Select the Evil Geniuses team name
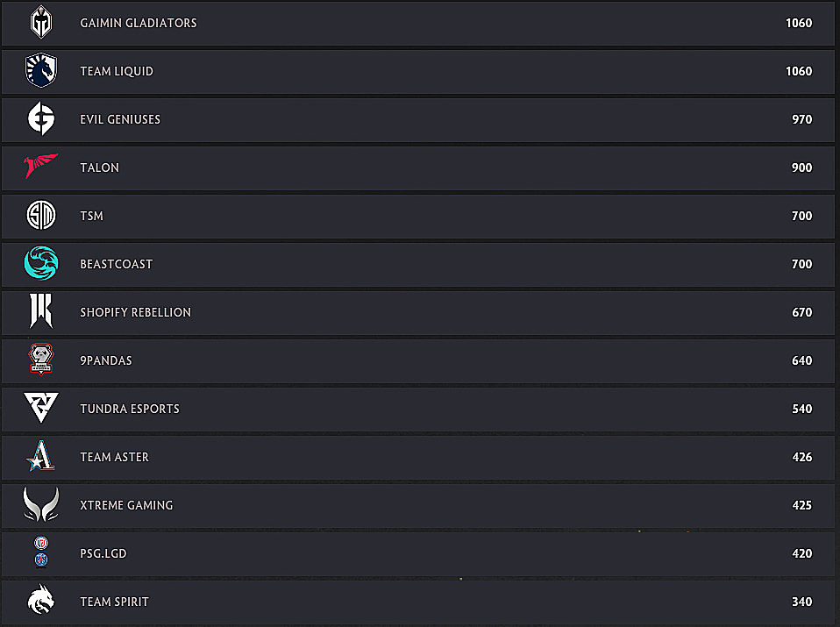This screenshot has height=627, width=840. pyautogui.click(x=120, y=119)
